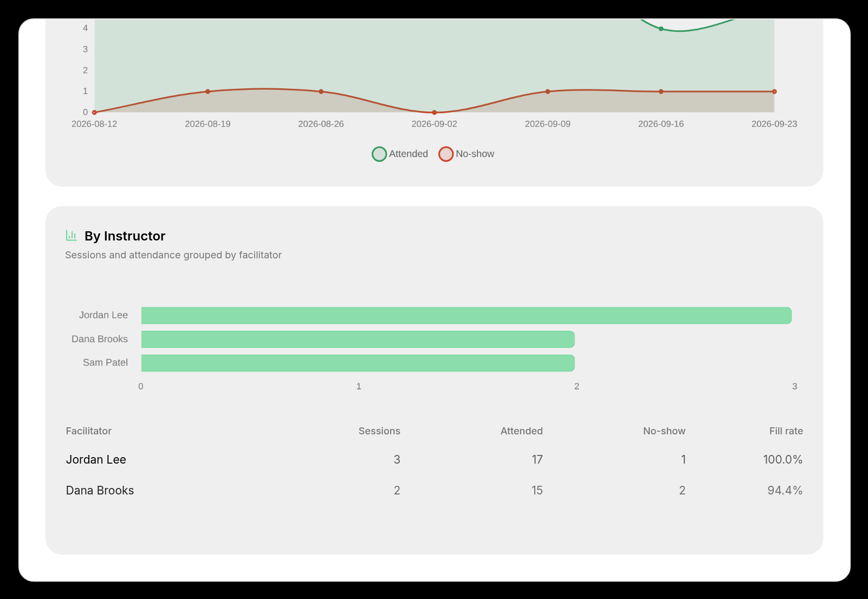Viewport: 868px width, 599px height.
Task: Click the No-show column header
Action: (x=664, y=431)
